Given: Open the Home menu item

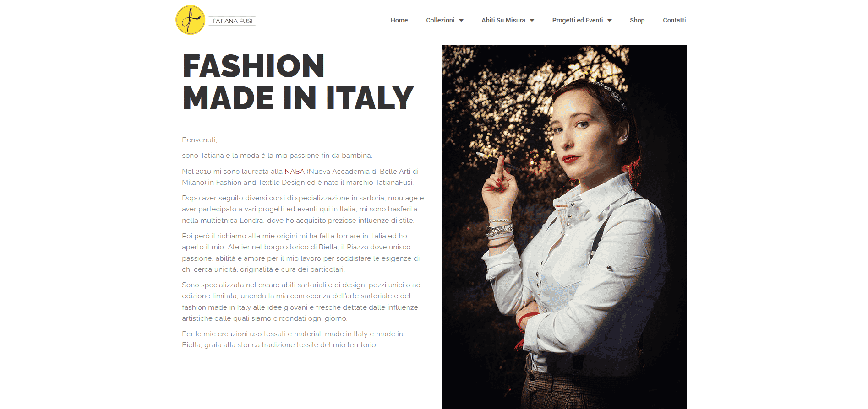Looking at the screenshot, I should coord(399,20).
